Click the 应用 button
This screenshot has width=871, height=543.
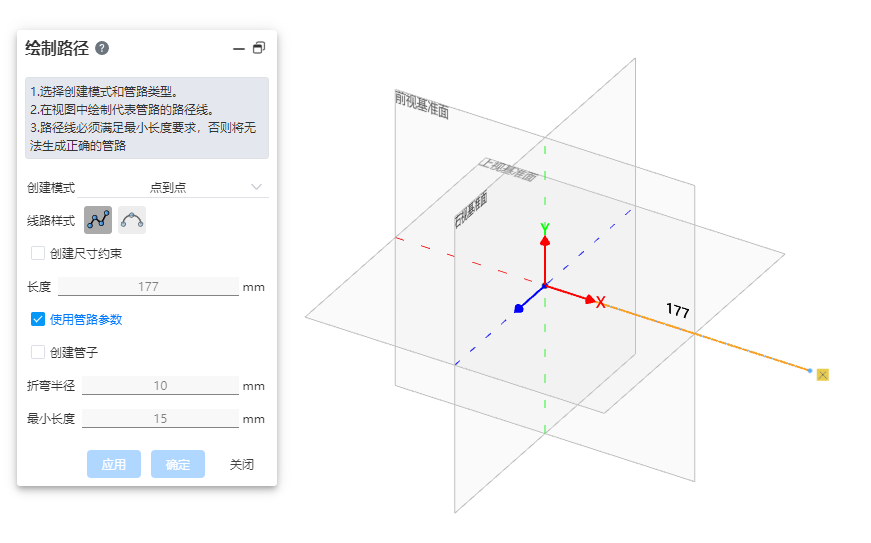114,464
